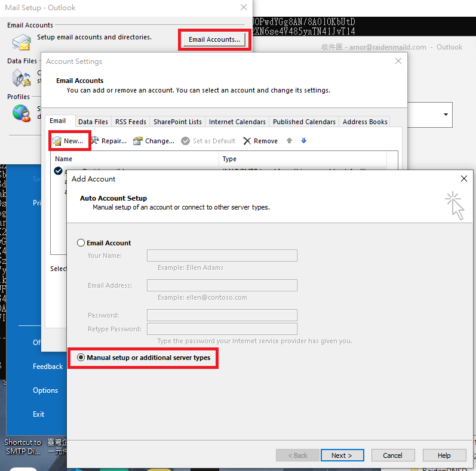Move account up with the gray arrow
This screenshot has height=471, width=476.
[289, 140]
